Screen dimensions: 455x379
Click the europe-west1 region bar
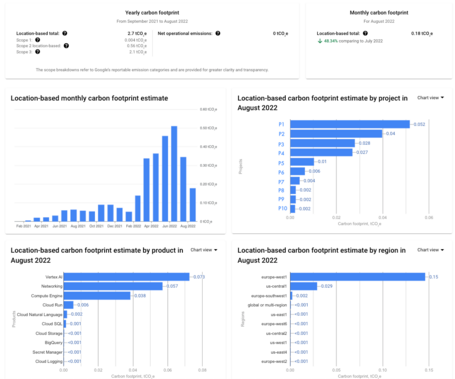[358, 277]
